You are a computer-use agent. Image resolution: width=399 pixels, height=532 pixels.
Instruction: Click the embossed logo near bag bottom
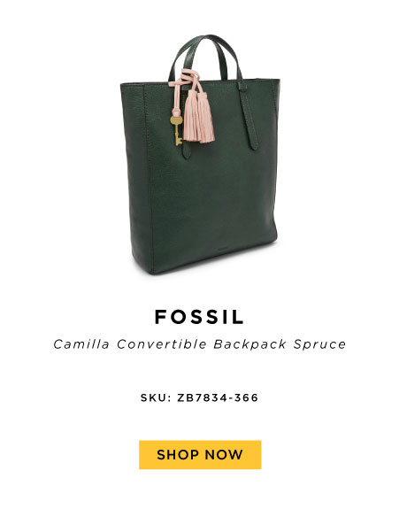click(x=222, y=251)
